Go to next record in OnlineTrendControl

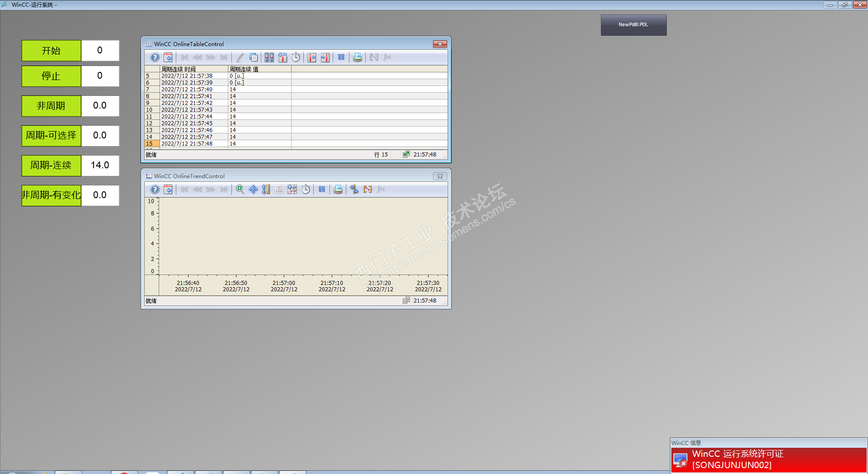[211, 190]
